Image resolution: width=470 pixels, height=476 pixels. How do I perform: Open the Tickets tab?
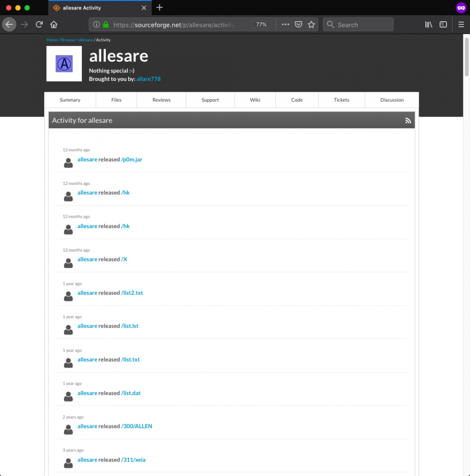pos(342,100)
